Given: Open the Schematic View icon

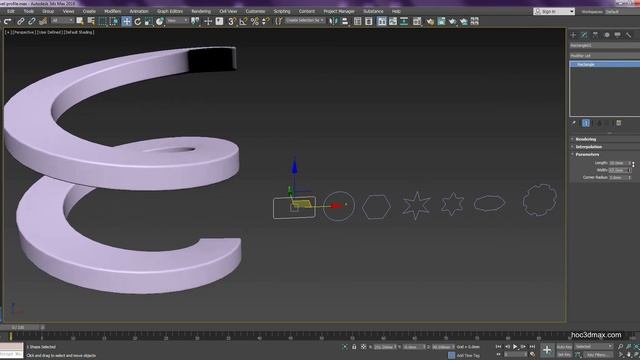Looking at the screenshot, I should pyautogui.click(x=404, y=21).
